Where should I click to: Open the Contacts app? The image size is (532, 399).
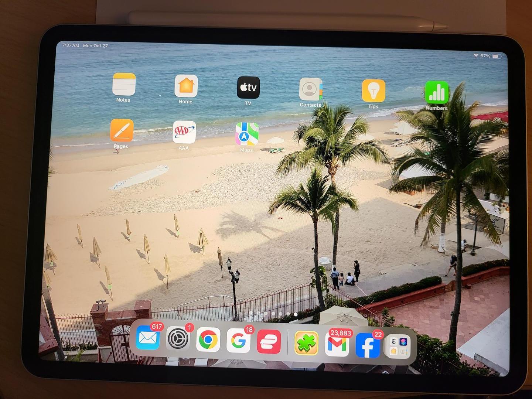coord(310,89)
